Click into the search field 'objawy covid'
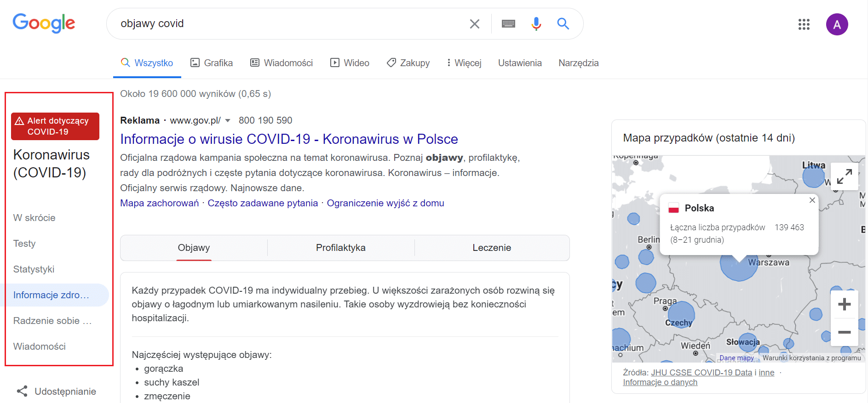 [290, 23]
